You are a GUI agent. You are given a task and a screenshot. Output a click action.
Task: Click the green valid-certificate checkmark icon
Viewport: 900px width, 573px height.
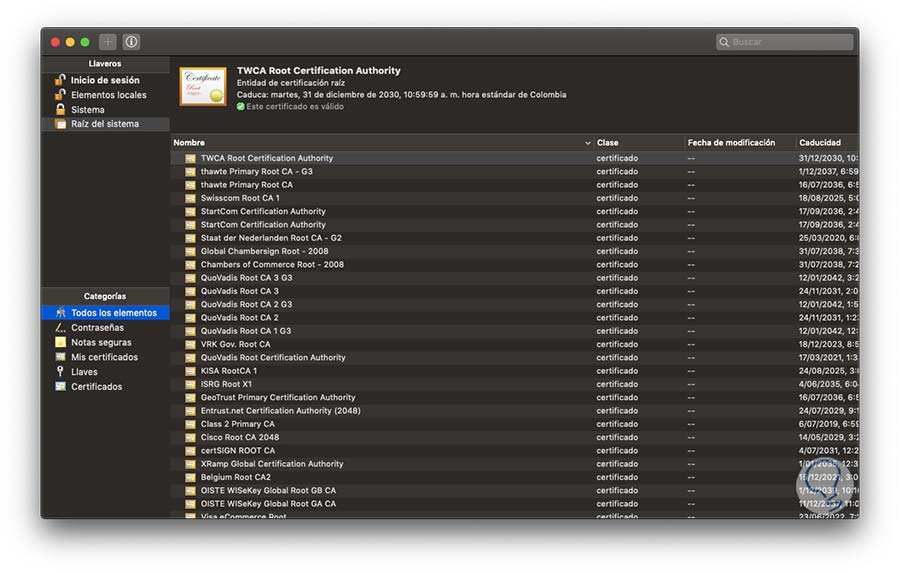click(x=240, y=107)
